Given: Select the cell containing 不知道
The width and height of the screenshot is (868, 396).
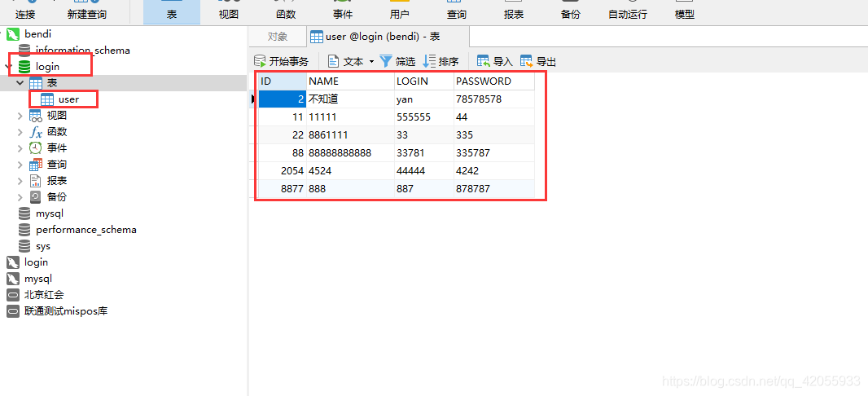Looking at the screenshot, I should click(351, 99).
